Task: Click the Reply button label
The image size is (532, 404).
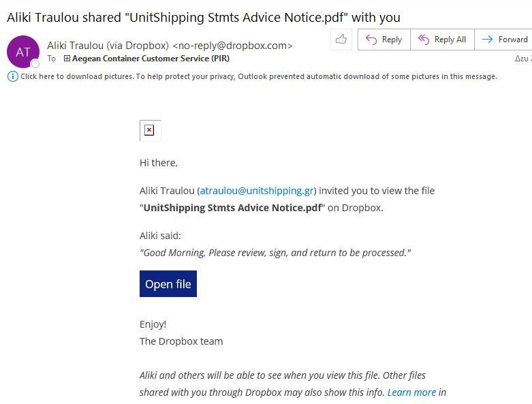Action: pos(392,40)
